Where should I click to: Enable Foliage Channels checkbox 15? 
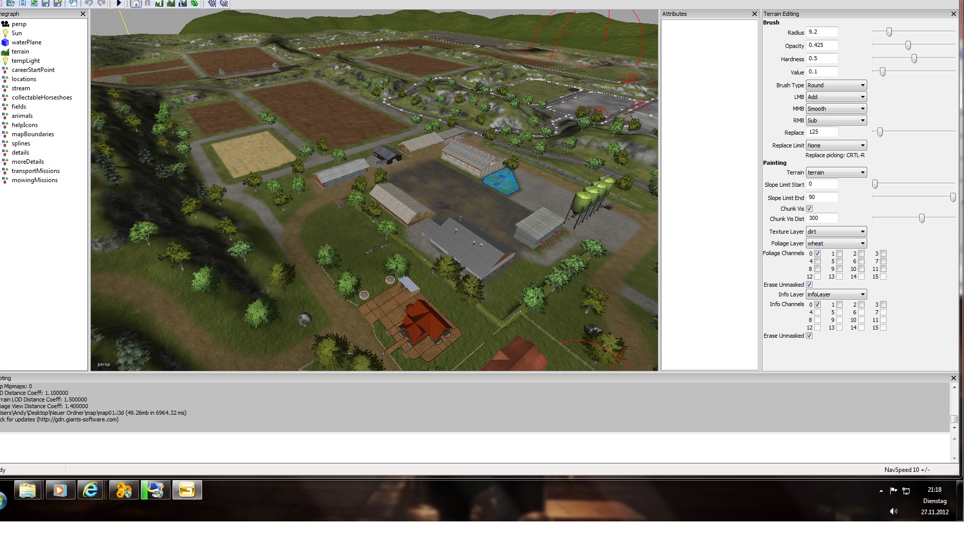pyautogui.click(x=883, y=277)
